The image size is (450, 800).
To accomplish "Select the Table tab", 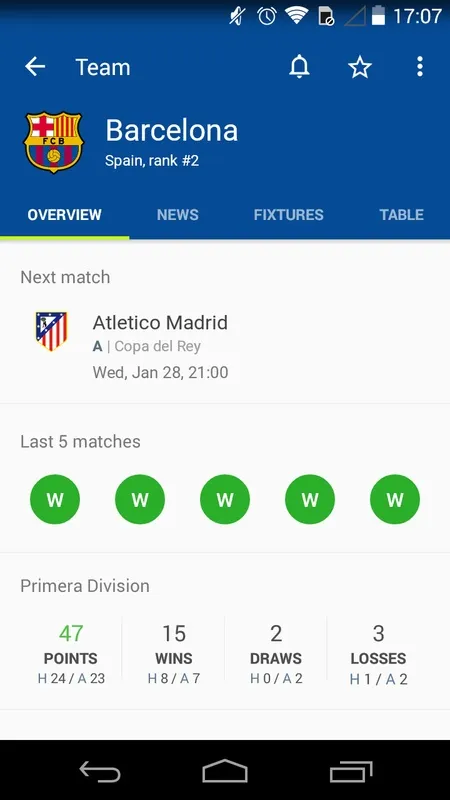I will 402,215.
